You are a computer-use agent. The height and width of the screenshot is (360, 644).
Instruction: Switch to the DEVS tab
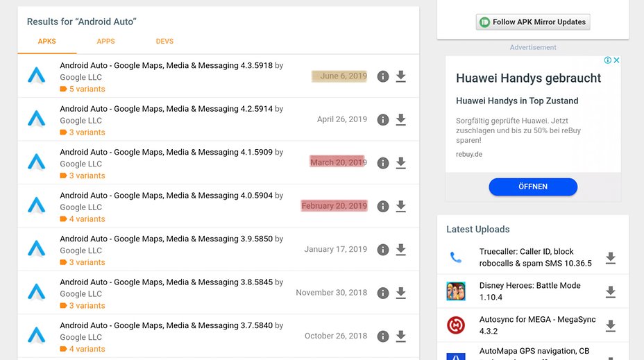[x=164, y=42]
